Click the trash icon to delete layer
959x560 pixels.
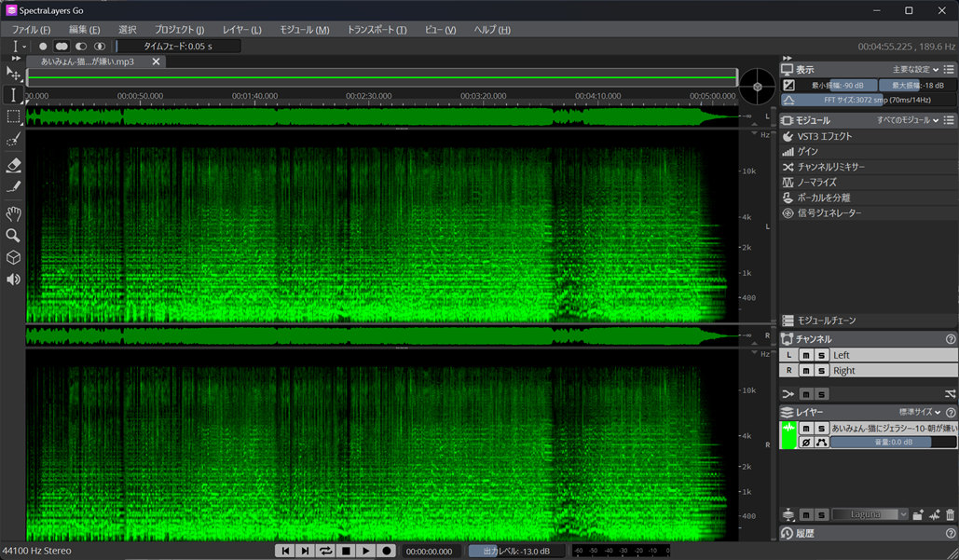pos(950,515)
